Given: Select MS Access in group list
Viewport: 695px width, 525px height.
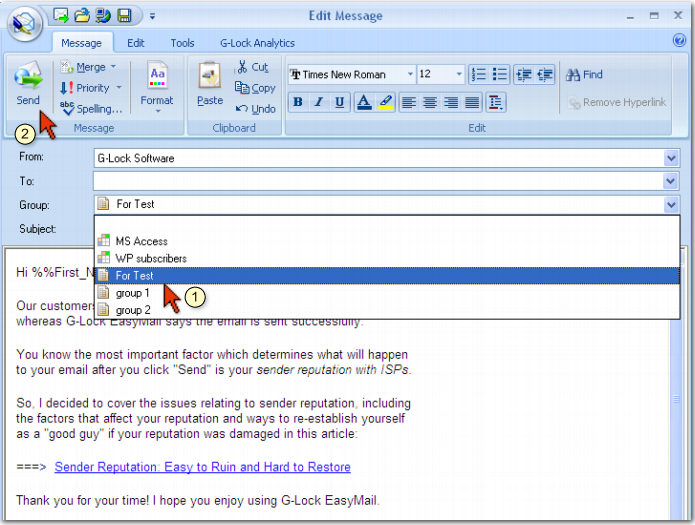Looking at the screenshot, I should [387, 241].
